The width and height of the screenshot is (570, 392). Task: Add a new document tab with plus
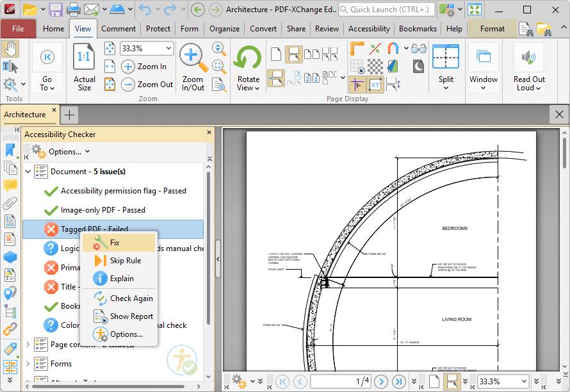69,115
